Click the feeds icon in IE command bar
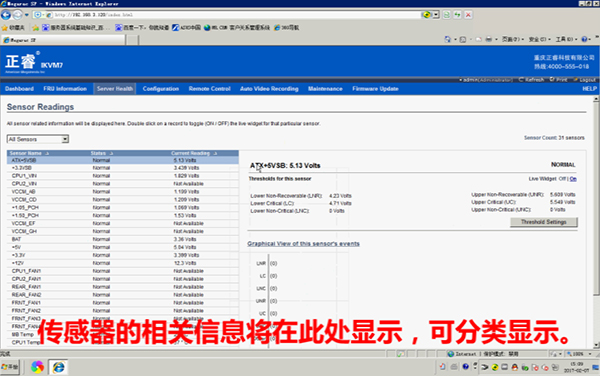Viewport: 600px width, 376px height. click(x=463, y=39)
